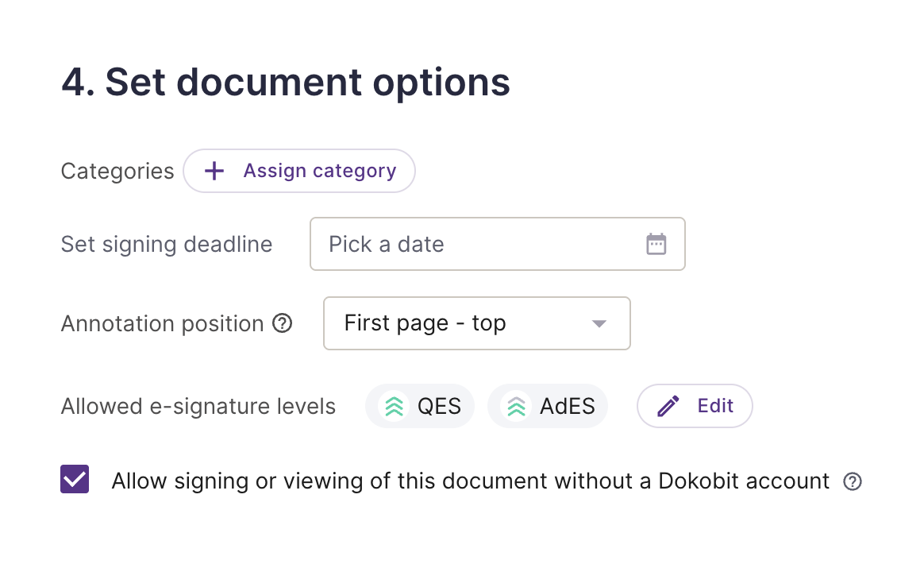Select the AdES signature level label
Screen dimensions: 924x564
(567, 406)
